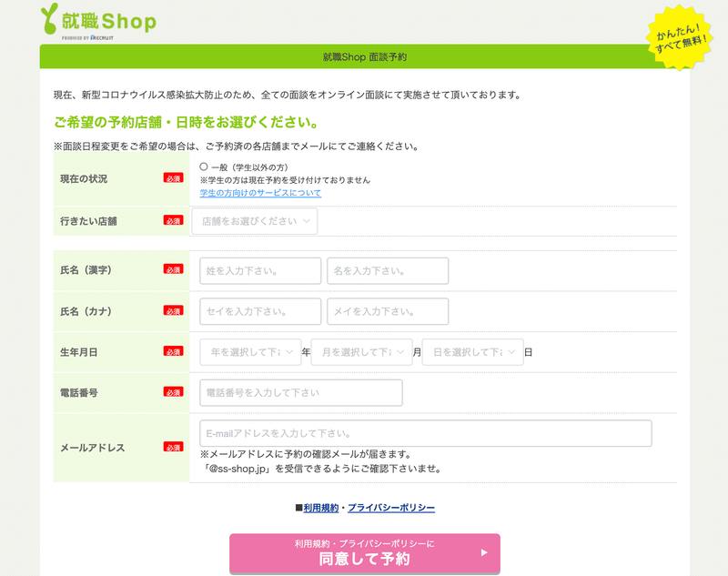Image resolution: width=728 pixels, height=576 pixels.
Task: Open the 店舗をお選びください dropdown
Action: [x=254, y=221]
